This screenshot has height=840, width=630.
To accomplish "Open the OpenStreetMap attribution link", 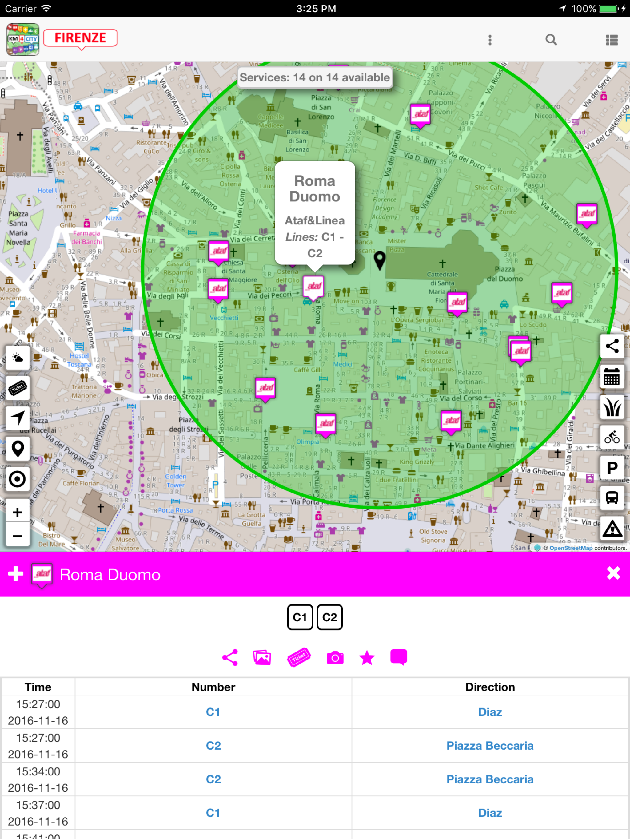I will 571,548.
